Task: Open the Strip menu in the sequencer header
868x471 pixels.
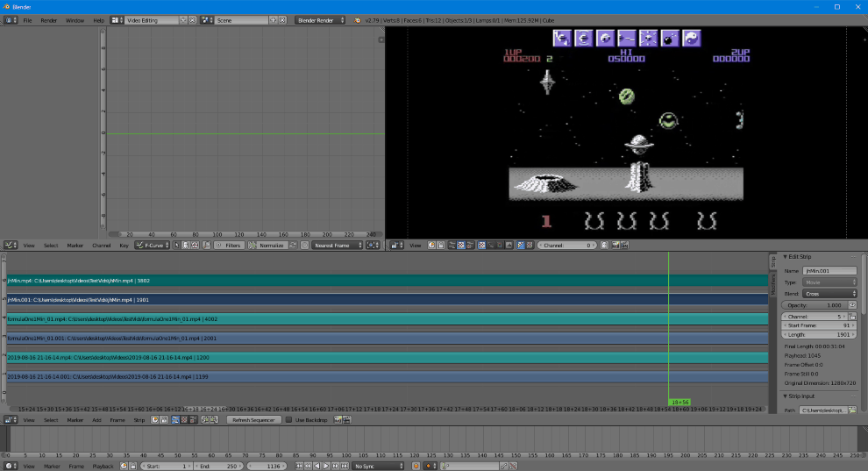Action: [x=139, y=420]
